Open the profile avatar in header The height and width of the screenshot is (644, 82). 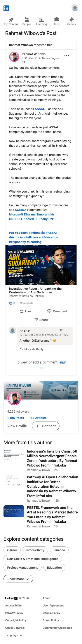click(x=75, y=8)
